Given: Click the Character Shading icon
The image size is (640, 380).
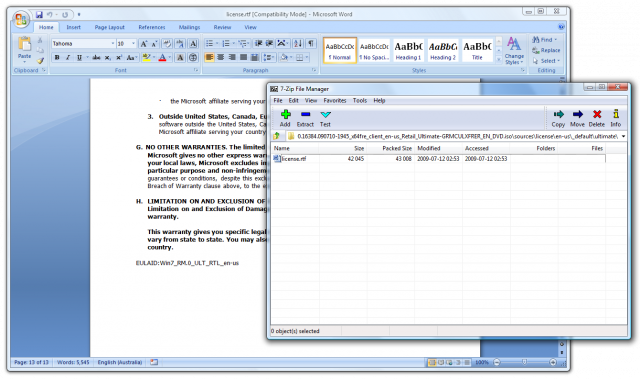Looking at the screenshot, I should point(180,58).
